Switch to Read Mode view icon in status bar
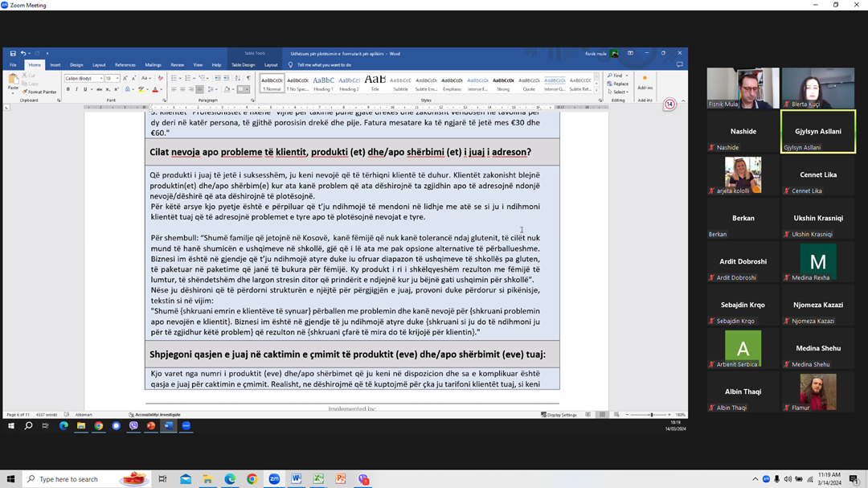Viewport: 868px width, 488px height. [x=588, y=414]
